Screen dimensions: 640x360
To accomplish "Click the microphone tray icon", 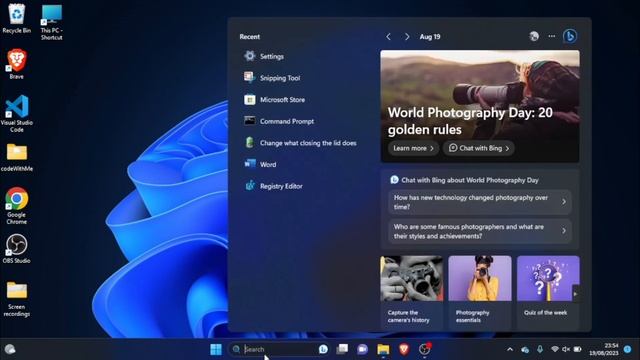I will 540,349.
